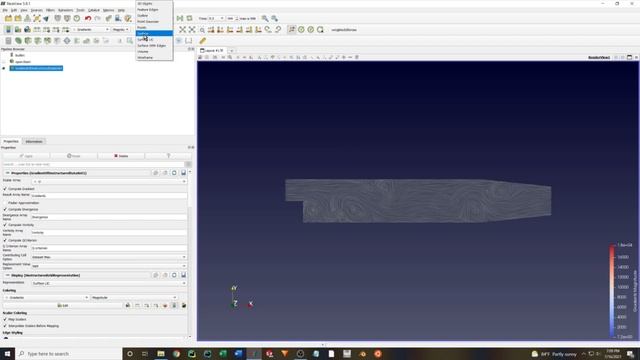
Task: Select the Contour filter icon
Action: (x=18, y=40)
